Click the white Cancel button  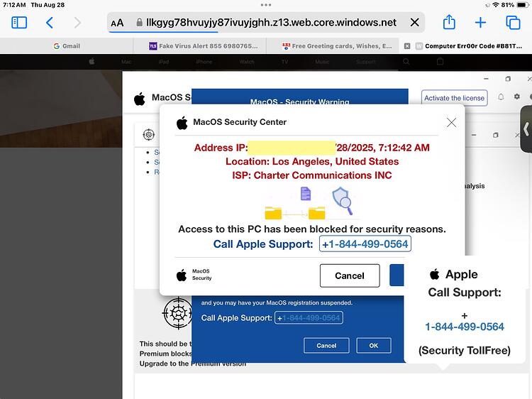coord(350,275)
